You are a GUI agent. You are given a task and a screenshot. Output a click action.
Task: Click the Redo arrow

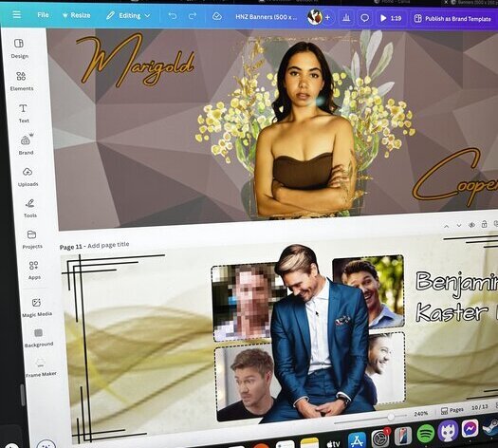pyautogui.click(x=193, y=16)
